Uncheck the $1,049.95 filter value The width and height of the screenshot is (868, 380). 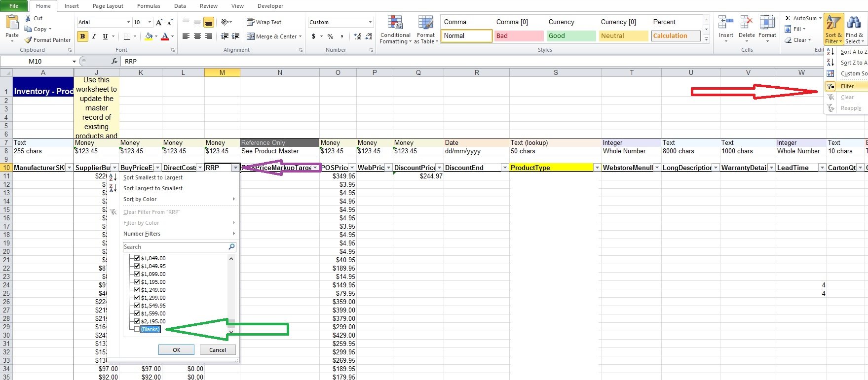pyautogui.click(x=137, y=266)
